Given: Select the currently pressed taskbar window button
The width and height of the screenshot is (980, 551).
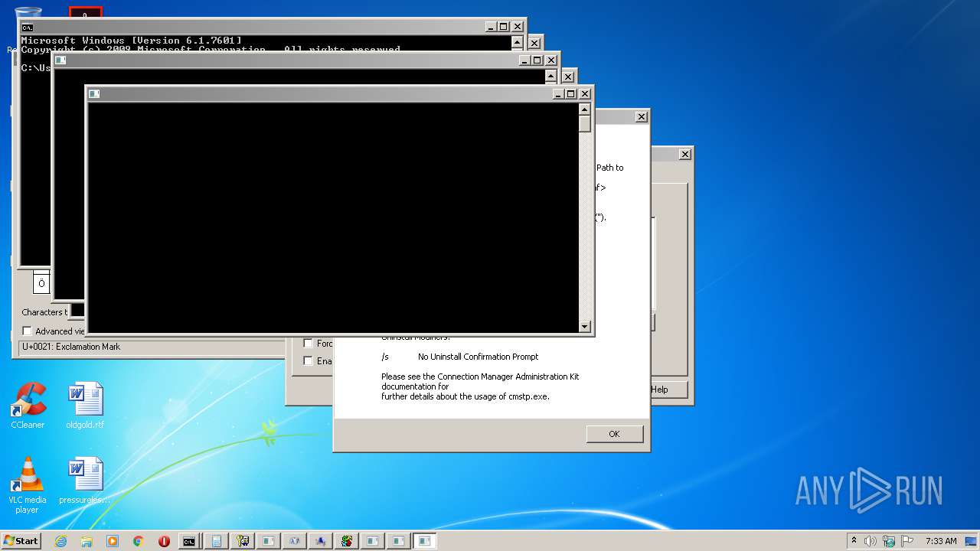Looking at the screenshot, I should pos(425,541).
